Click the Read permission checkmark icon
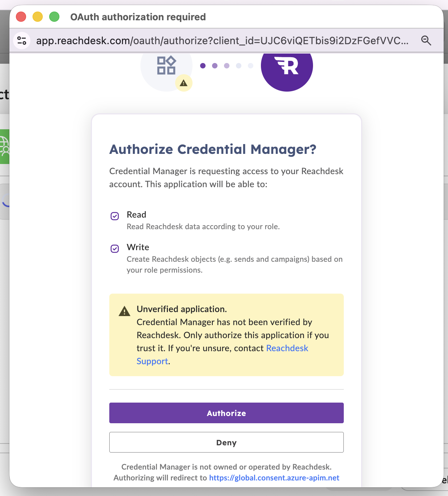The image size is (448, 496). [x=115, y=216]
